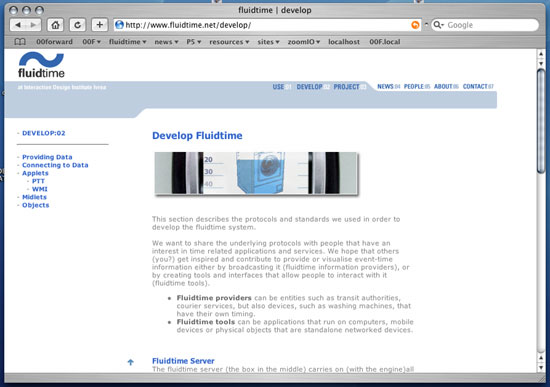Go forward with the forward arrow button

pyautogui.click(x=33, y=25)
